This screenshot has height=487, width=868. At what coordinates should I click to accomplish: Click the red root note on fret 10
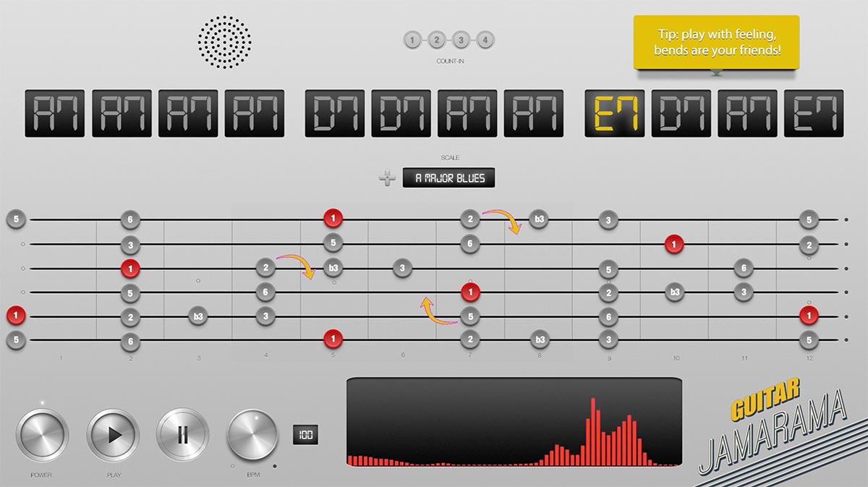(x=674, y=244)
